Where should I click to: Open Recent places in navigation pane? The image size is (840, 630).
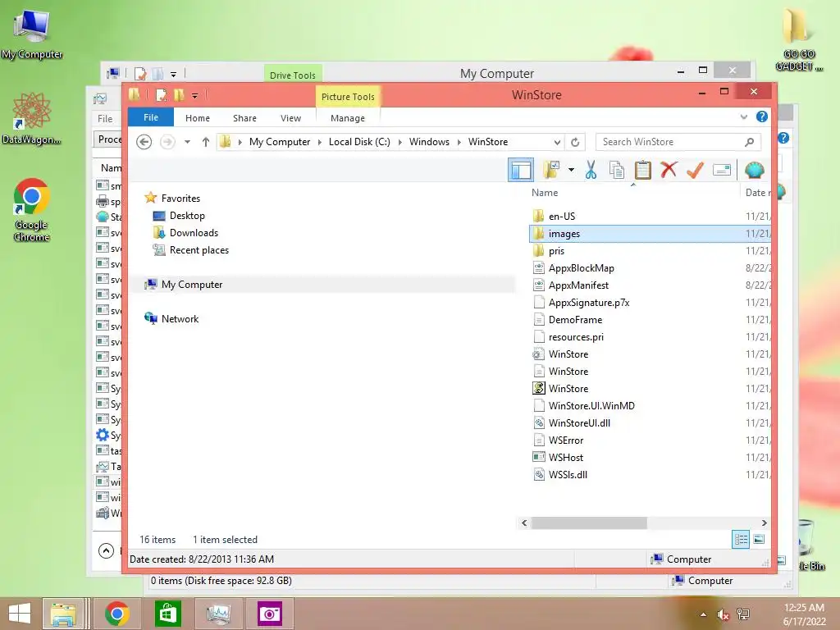tap(199, 249)
